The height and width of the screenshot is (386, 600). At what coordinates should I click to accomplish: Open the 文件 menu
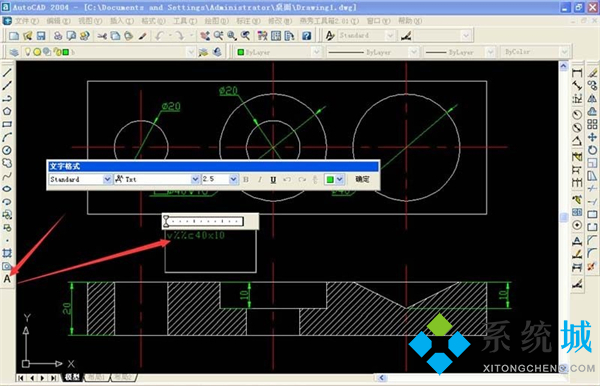point(27,21)
